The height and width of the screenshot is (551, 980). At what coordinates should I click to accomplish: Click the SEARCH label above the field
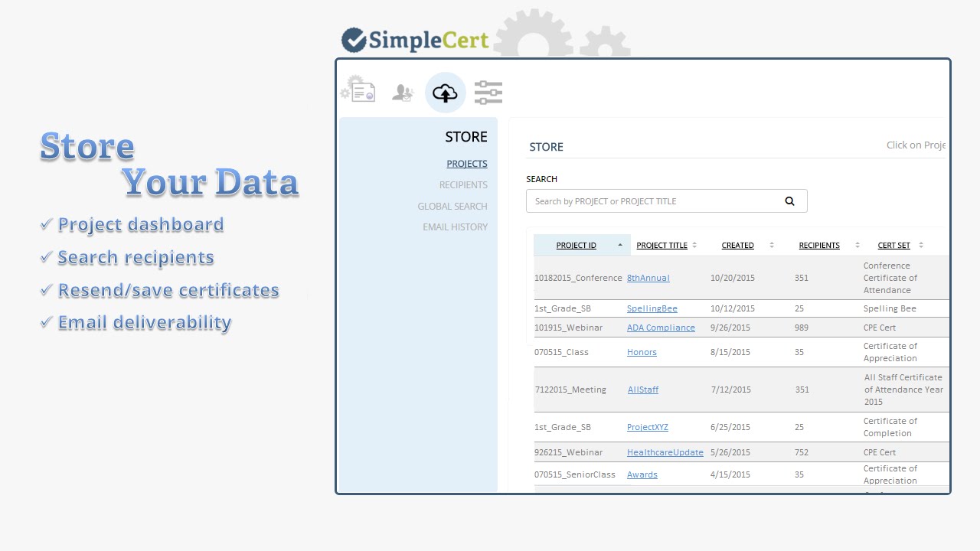tap(541, 179)
